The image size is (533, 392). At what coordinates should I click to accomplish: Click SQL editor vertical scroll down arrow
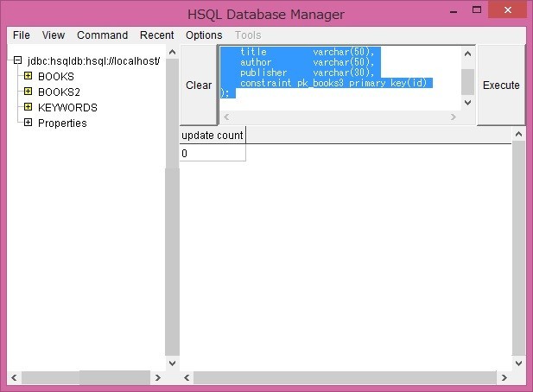[467, 103]
